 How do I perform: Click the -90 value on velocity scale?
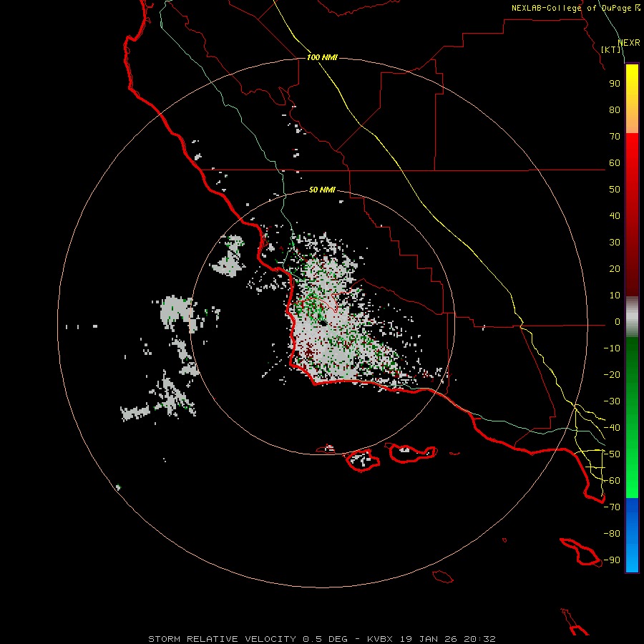[x=612, y=560]
